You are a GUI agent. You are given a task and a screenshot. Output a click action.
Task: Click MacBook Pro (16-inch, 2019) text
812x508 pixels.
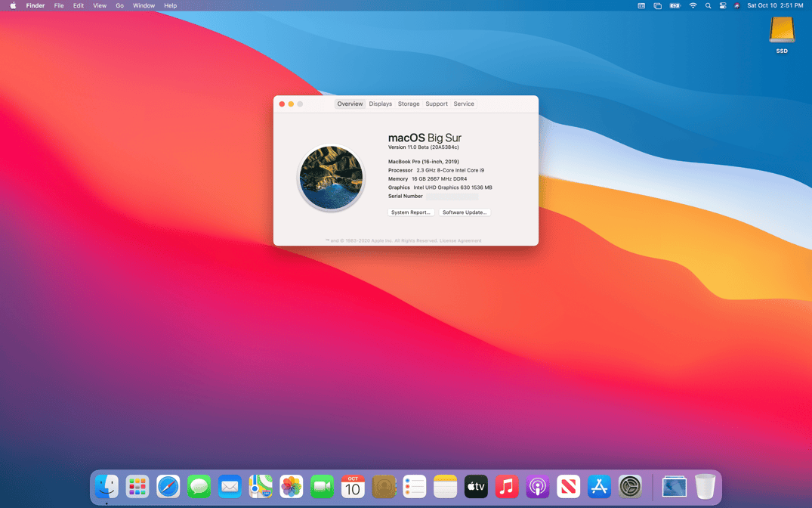pos(424,162)
